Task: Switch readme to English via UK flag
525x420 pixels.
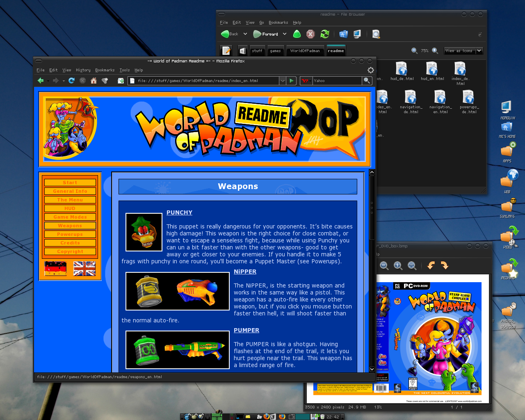Action: tap(84, 269)
